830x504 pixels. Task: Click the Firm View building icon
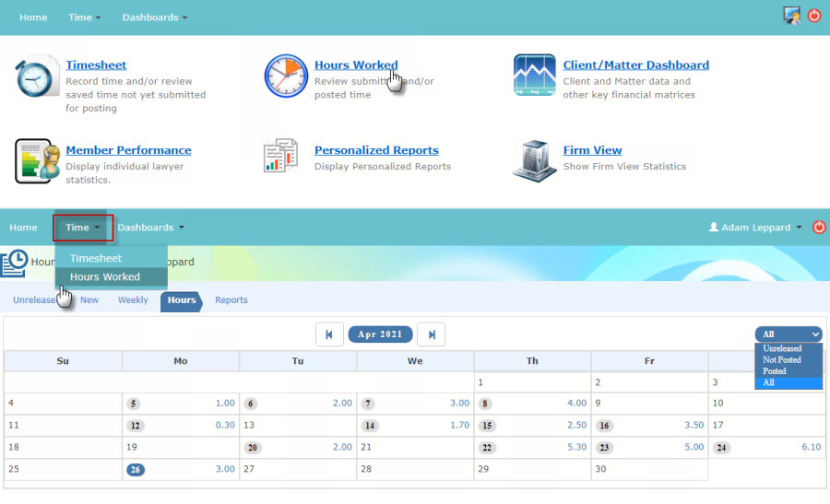click(x=535, y=160)
